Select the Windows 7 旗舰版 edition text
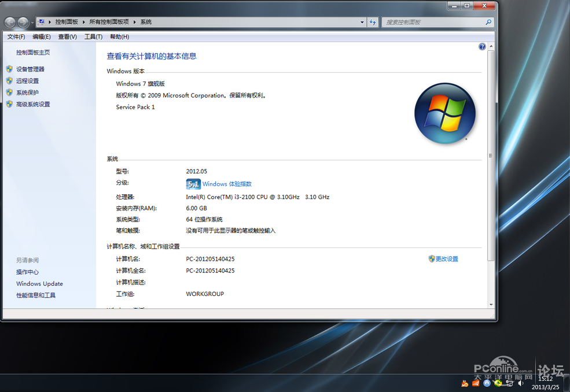 coord(140,84)
